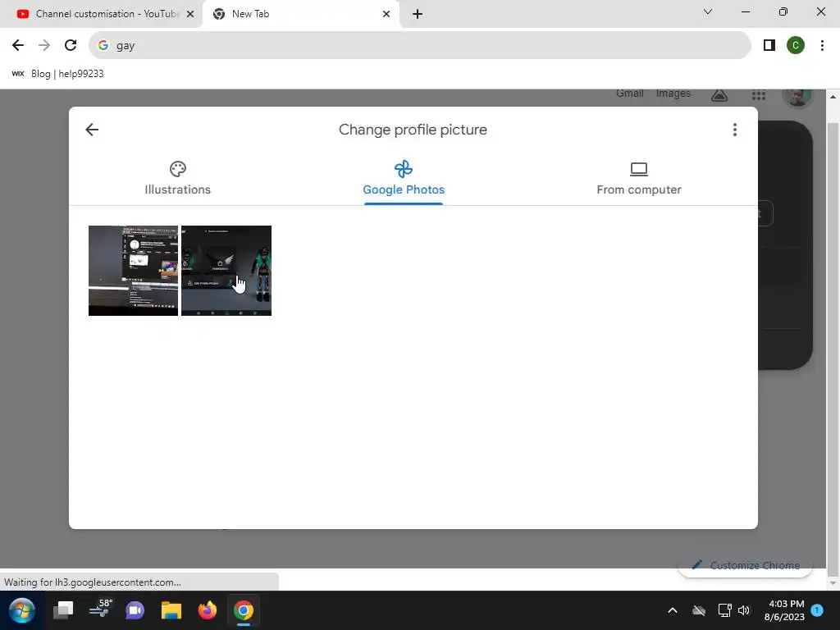
Task: Open the Windows Start menu
Action: click(22, 610)
